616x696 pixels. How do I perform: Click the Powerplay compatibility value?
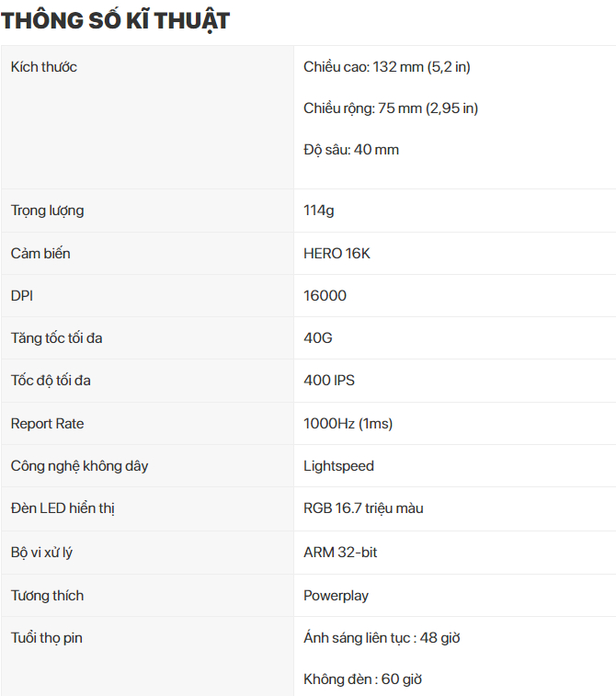tap(336, 596)
